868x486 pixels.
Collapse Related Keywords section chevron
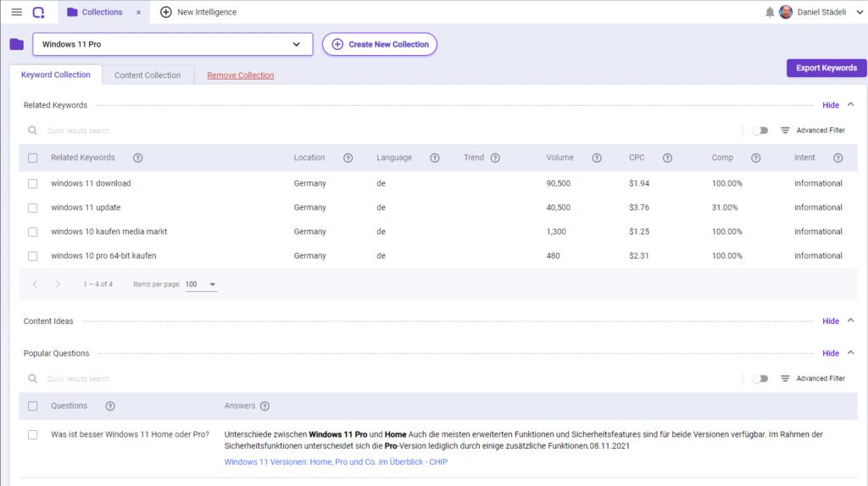851,104
